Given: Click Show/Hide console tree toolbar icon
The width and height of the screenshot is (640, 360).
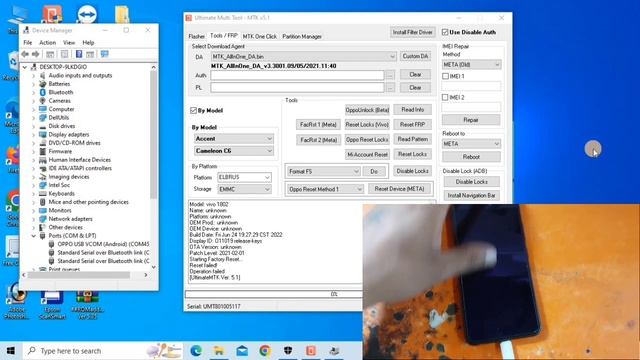Looking at the screenshot, I should coord(50,54).
